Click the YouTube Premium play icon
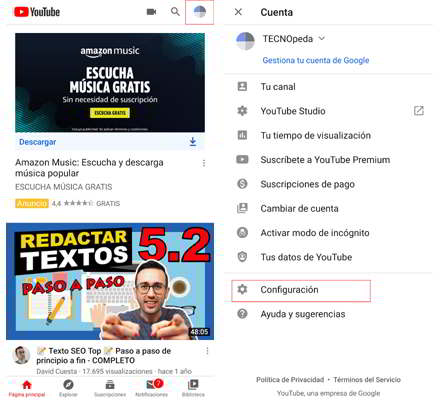Screen dimensions: 443x400 (x=242, y=159)
